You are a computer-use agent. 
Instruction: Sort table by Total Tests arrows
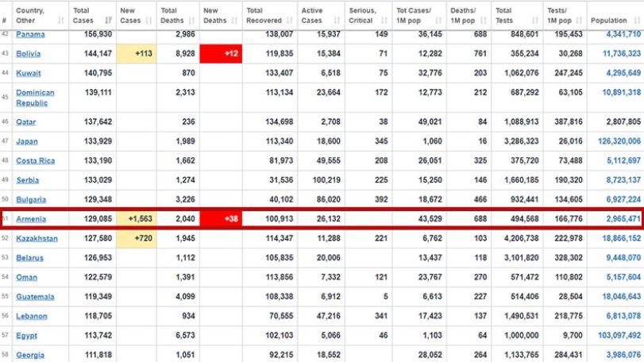535,21
